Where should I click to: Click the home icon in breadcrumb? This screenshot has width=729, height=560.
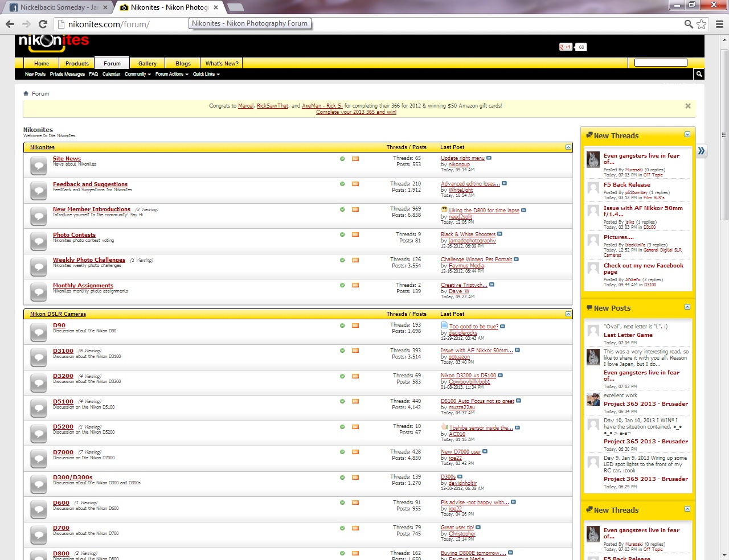click(26, 93)
